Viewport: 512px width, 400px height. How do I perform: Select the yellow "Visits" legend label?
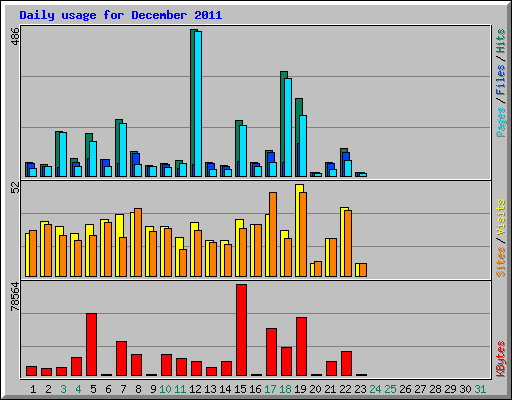coord(501,217)
